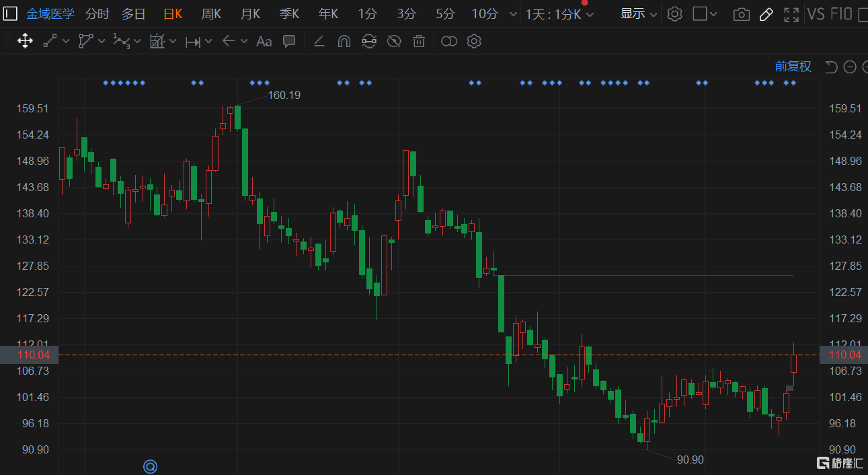Viewport: 868px width, 475px height.
Task: Open the 显示 display dropdown
Action: click(639, 13)
